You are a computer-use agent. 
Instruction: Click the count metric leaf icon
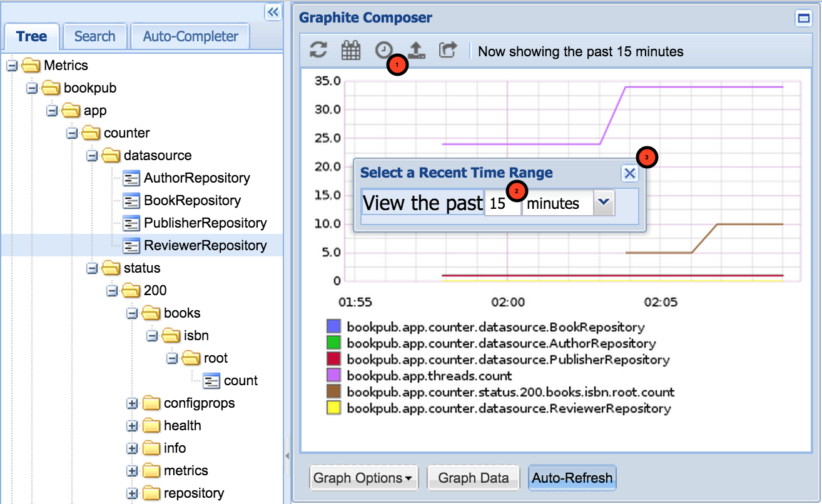[x=211, y=381]
